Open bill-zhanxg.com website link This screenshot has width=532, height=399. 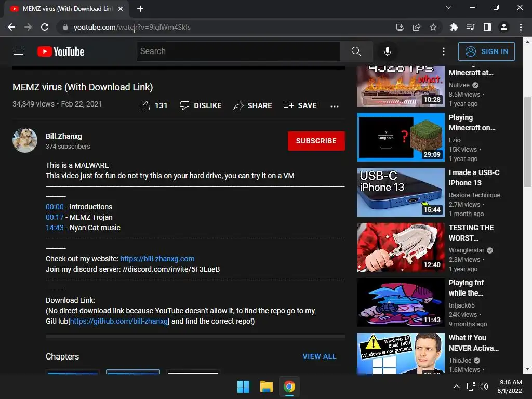157,259
